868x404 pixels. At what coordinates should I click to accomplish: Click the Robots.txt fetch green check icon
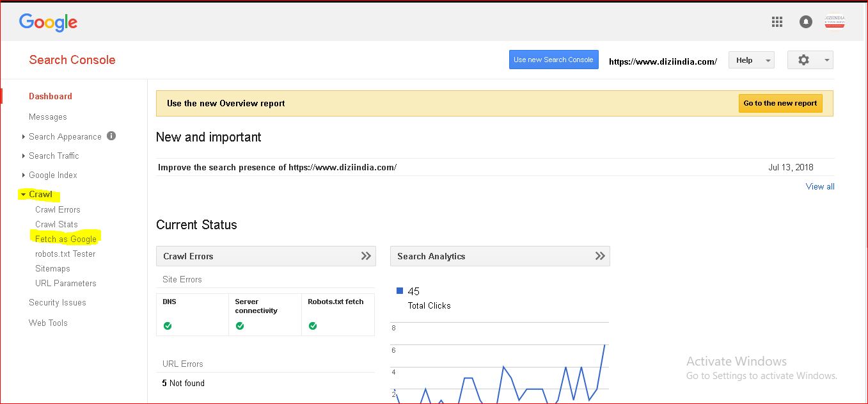tap(313, 326)
